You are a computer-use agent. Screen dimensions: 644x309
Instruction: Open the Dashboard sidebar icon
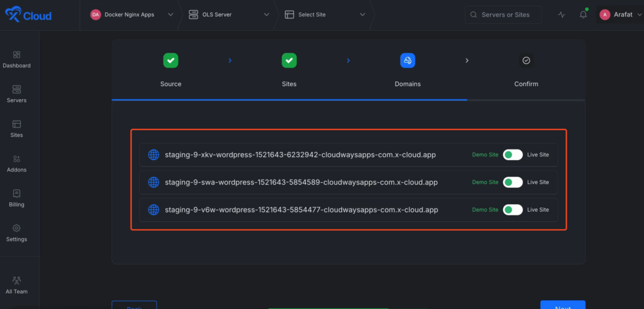coord(16,59)
